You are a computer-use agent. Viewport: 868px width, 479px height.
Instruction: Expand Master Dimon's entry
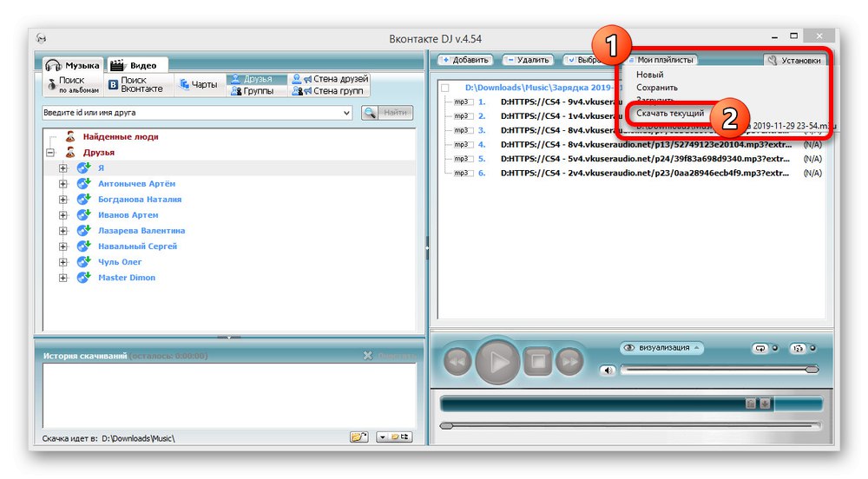[x=63, y=278]
